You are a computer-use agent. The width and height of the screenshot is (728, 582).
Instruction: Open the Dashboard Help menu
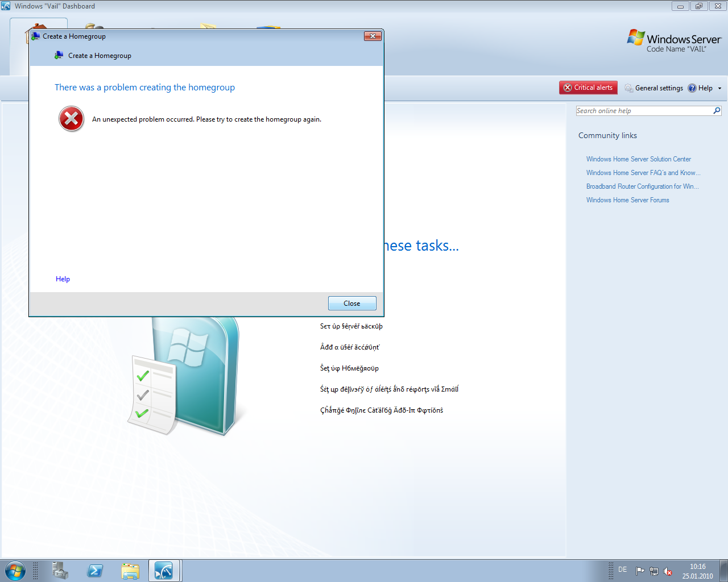coord(705,88)
